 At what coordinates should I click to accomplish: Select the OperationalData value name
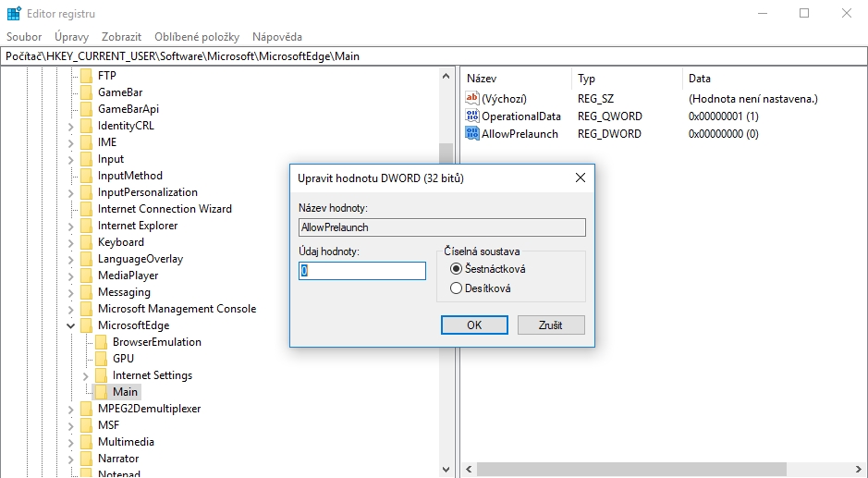coord(521,116)
